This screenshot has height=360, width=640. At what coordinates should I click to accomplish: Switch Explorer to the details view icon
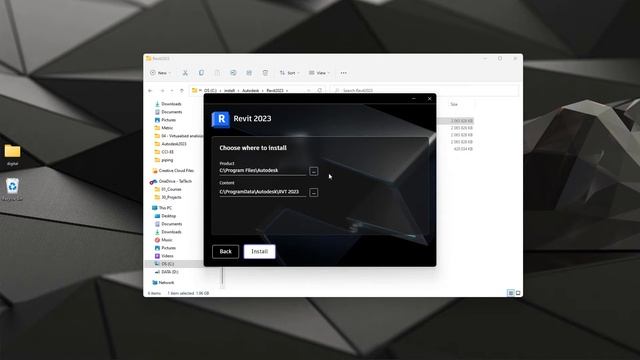coord(511,293)
